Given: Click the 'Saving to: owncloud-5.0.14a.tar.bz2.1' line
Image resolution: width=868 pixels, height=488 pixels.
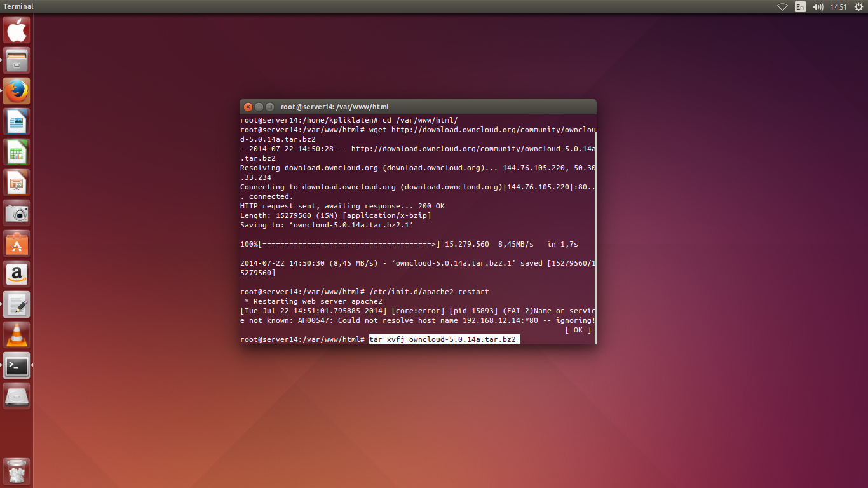Looking at the screenshot, I should click(x=327, y=225).
